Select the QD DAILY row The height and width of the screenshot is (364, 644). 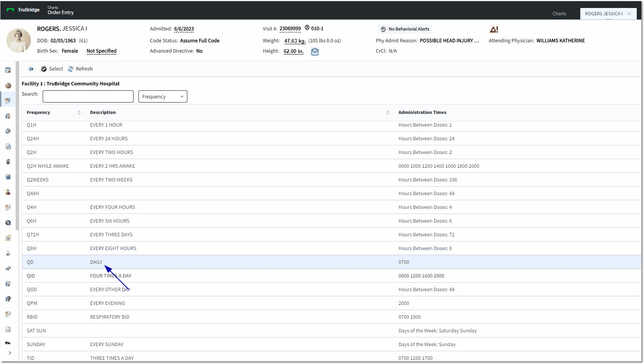pyautogui.click(x=332, y=262)
